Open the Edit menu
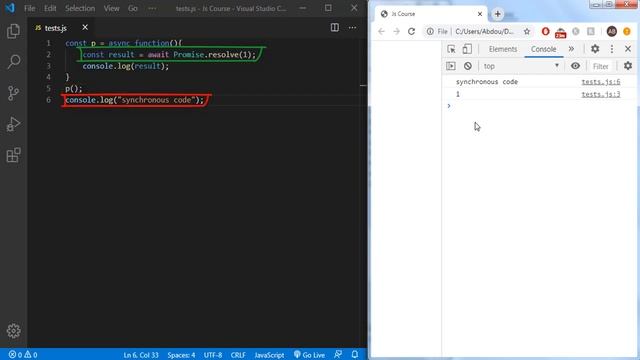The width and height of the screenshot is (640, 360). [x=50, y=8]
